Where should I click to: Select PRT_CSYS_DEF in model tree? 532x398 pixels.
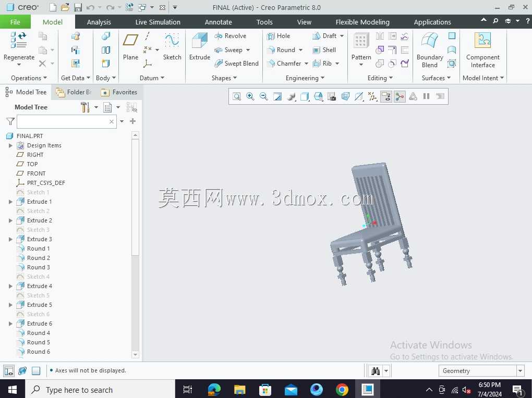pyautogui.click(x=46, y=183)
